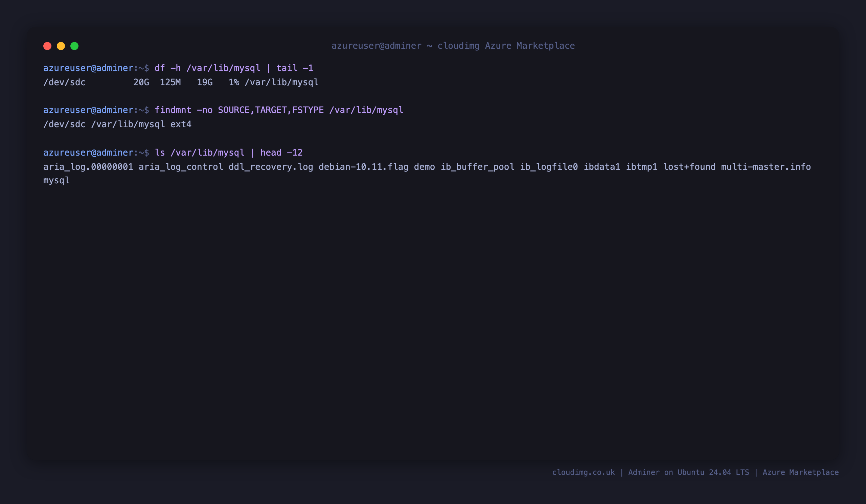Viewport: 866px width, 504px height.
Task: Click the terminal title 'azureuser@adminer ~ cloudimg Azure Marketplace'
Action: pyautogui.click(x=453, y=46)
